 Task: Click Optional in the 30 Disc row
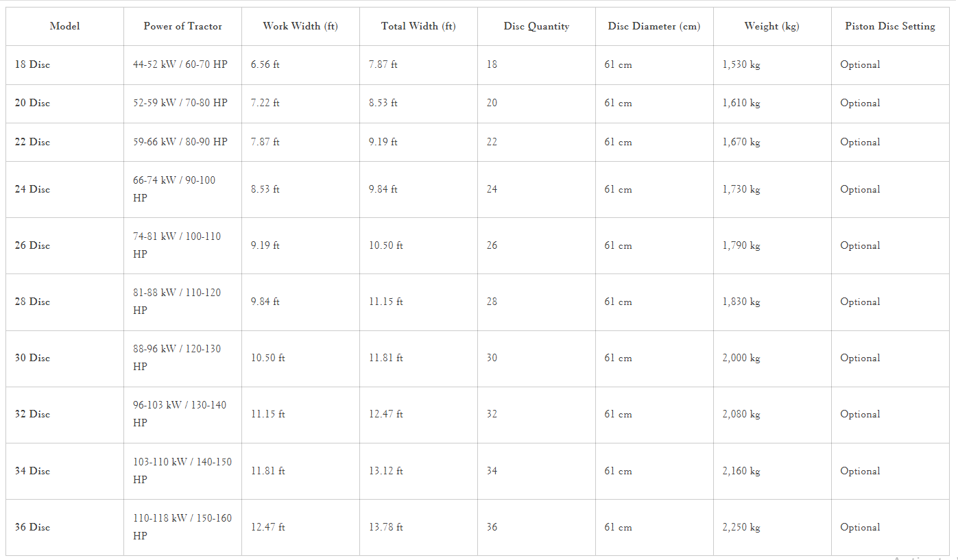tap(860, 358)
